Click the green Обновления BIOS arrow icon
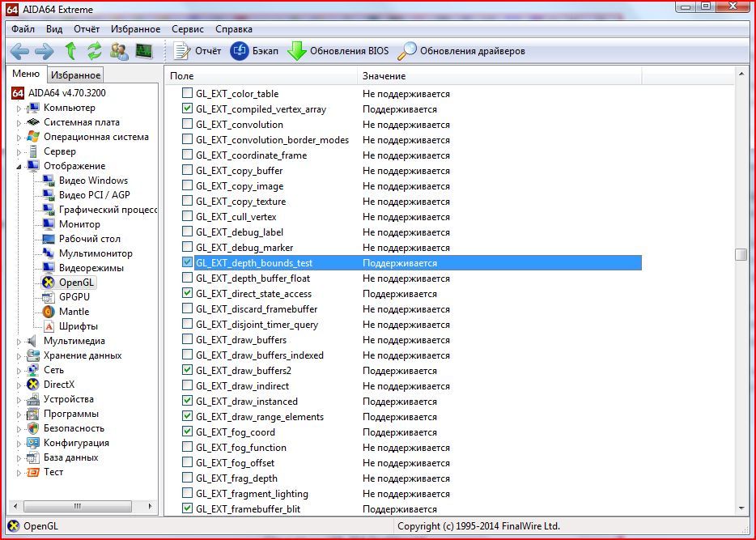The width and height of the screenshot is (756, 540). point(297,49)
